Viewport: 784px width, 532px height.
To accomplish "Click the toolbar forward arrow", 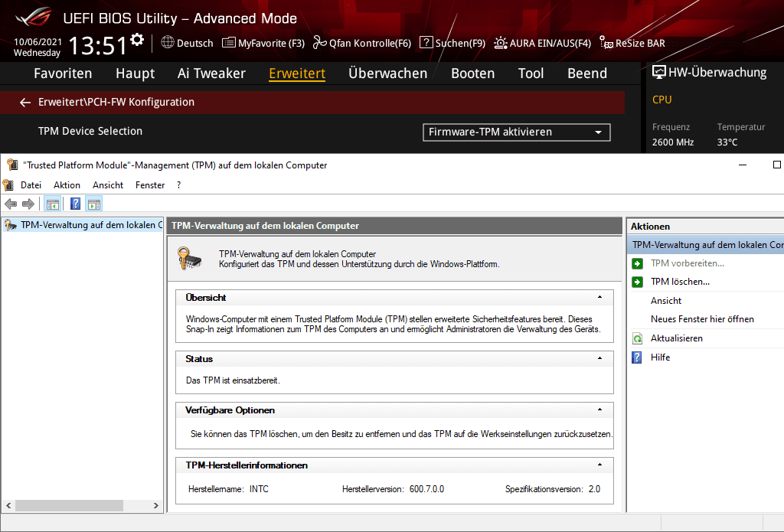I will point(28,204).
